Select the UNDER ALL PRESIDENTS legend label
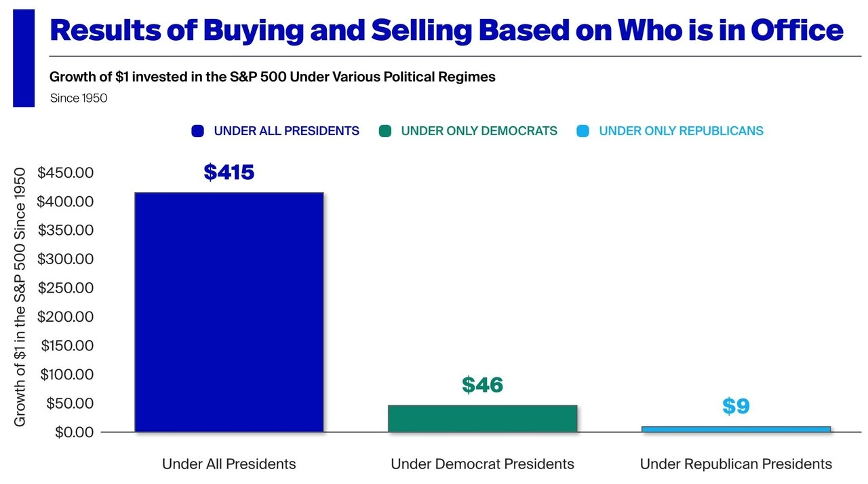Viewport: 868px width, 484px height. point(286,131)
